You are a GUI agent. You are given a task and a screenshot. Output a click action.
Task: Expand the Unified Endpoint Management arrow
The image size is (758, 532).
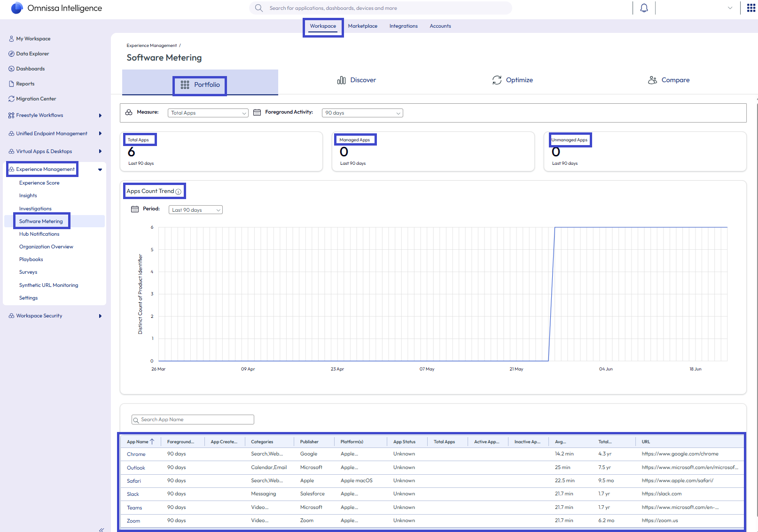pyautogui.click(x=100, y=133)
